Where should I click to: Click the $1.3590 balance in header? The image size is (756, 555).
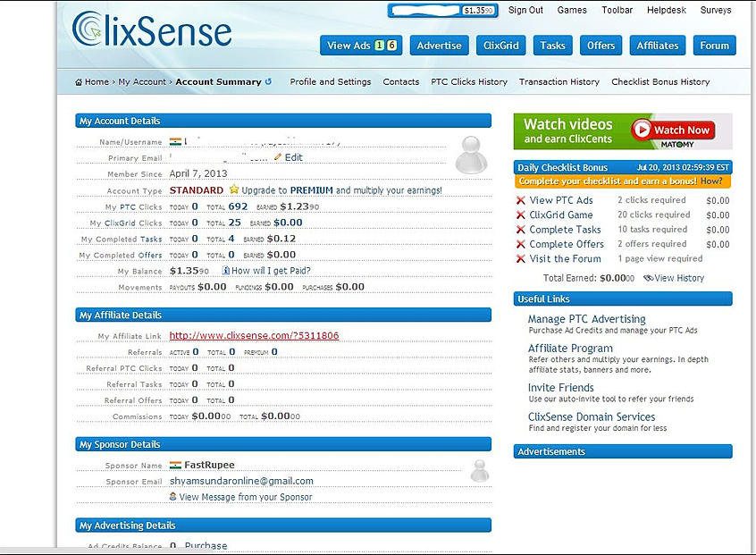[478, 10]
